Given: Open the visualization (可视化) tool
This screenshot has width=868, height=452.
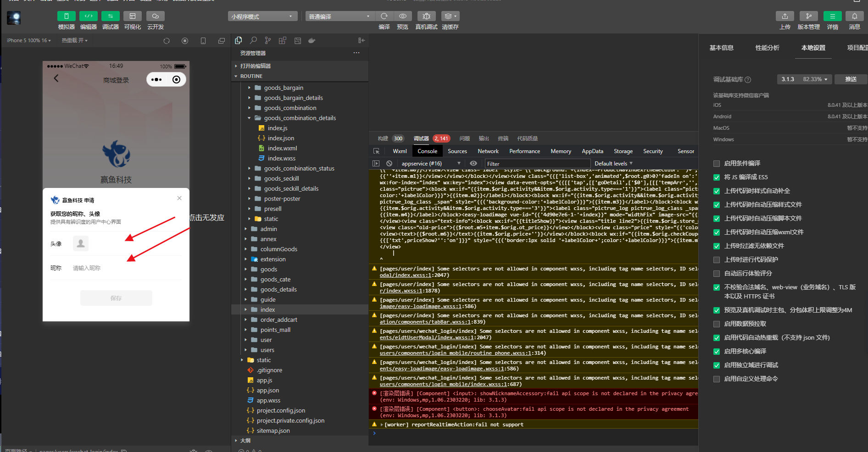Looking at the screenshot, I should coord(133,16).
